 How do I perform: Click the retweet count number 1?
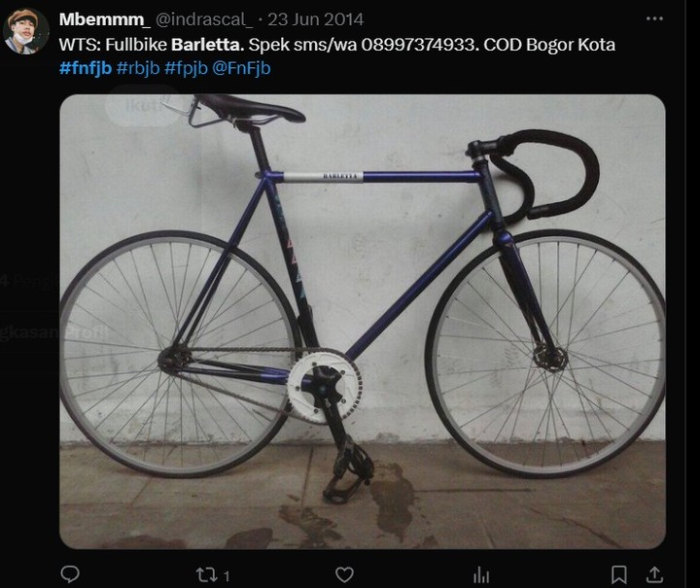227,576
